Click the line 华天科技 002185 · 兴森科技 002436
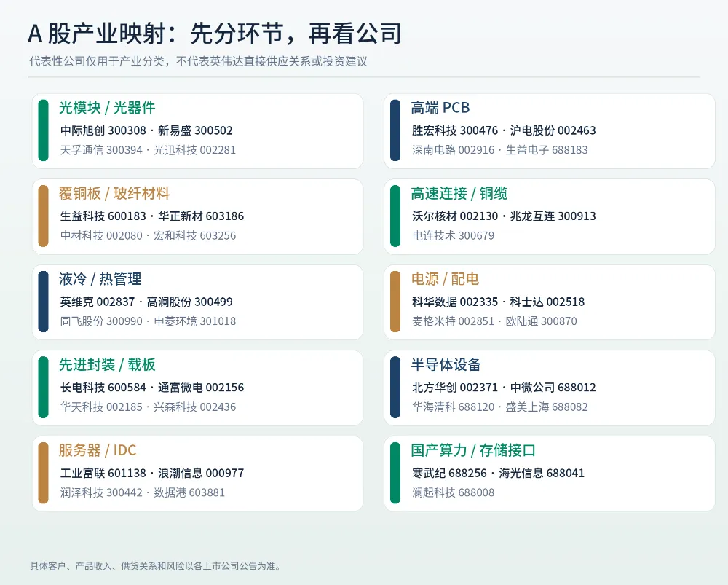728x585 pixels. [148, 407]
